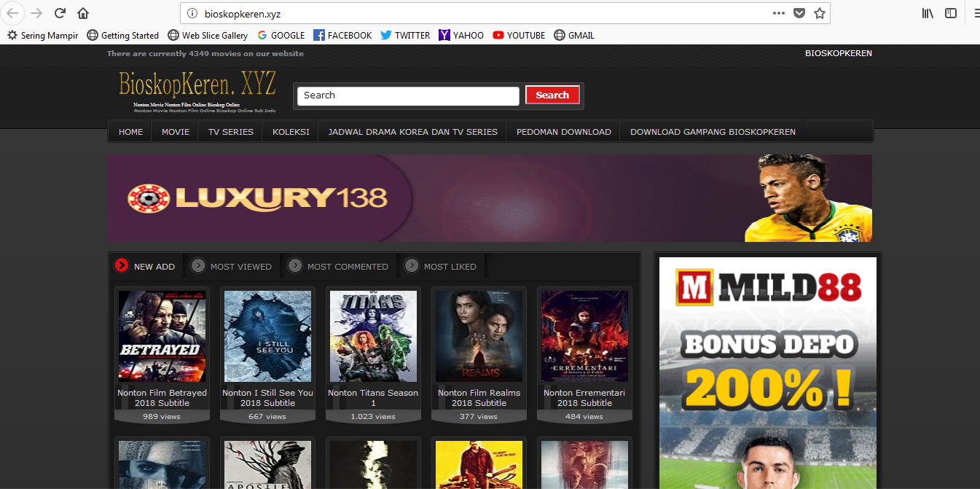Open the TV SERIES menu item
Image resolution: width=980 pixels, height=489 pixels.
(x=229, y=131)
